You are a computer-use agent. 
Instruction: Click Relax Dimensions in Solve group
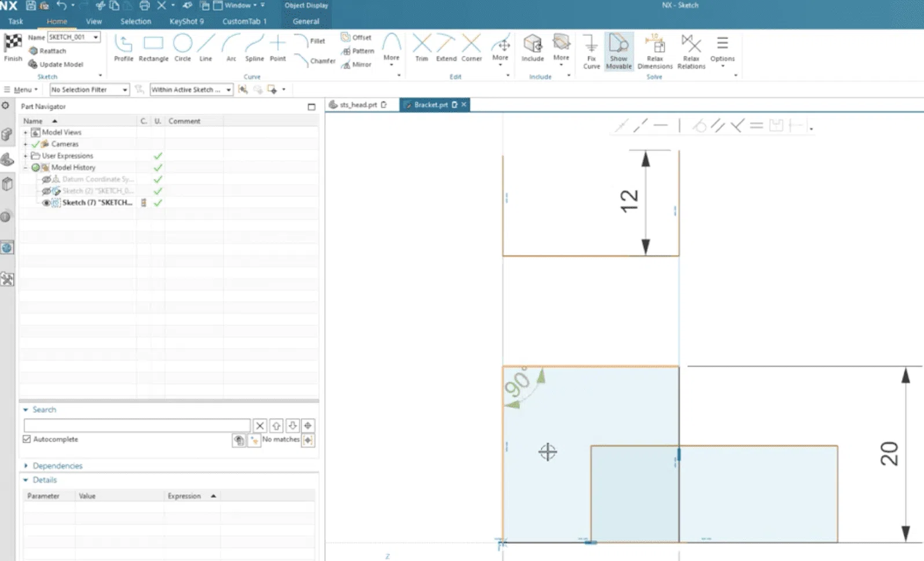[655, 52]
